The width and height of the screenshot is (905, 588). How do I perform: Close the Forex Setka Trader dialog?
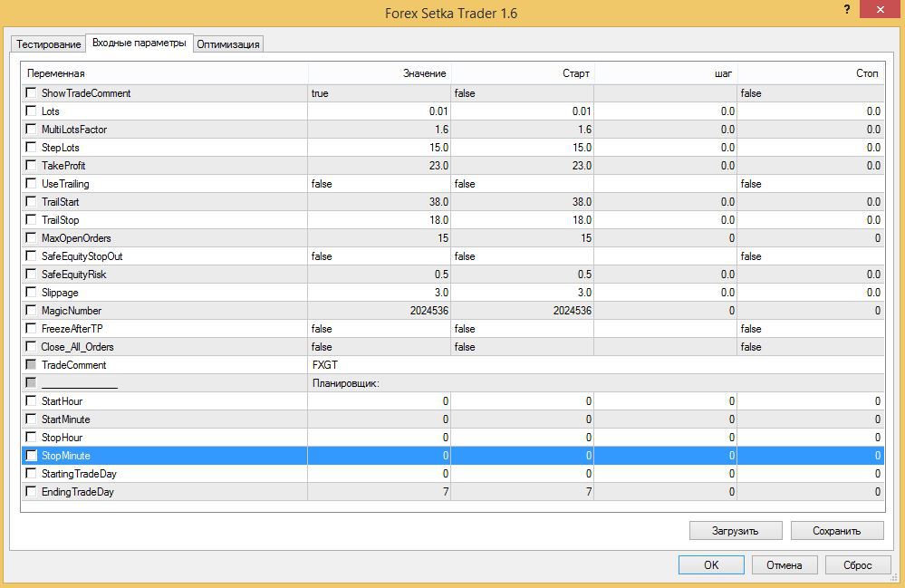click(880, 9)
